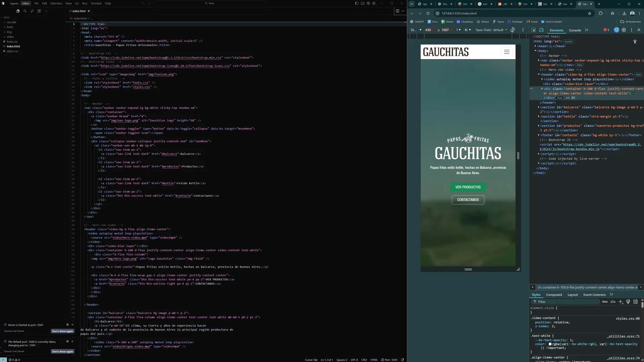Toggle the device toolbar icon in DevTools

(x=541, y=30)
